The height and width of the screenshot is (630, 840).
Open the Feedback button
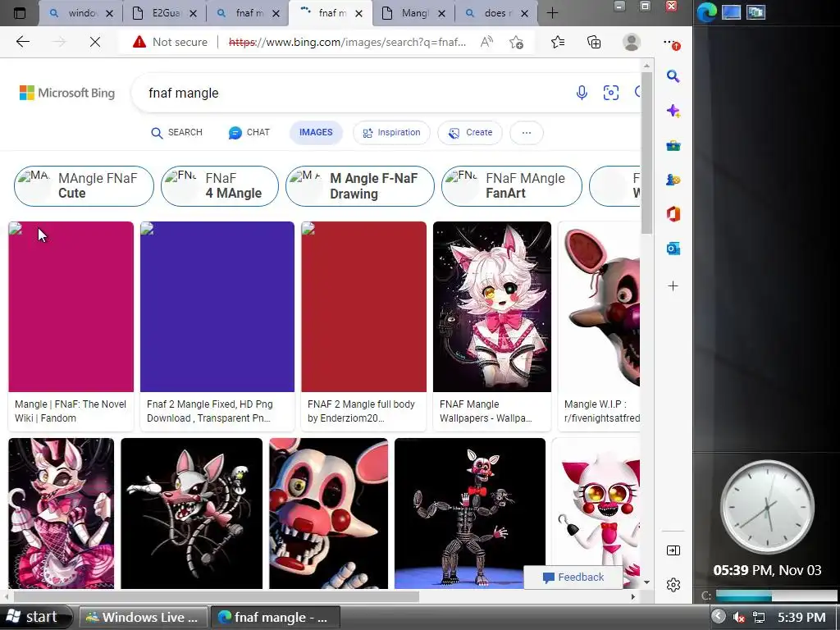pos(573,577)
